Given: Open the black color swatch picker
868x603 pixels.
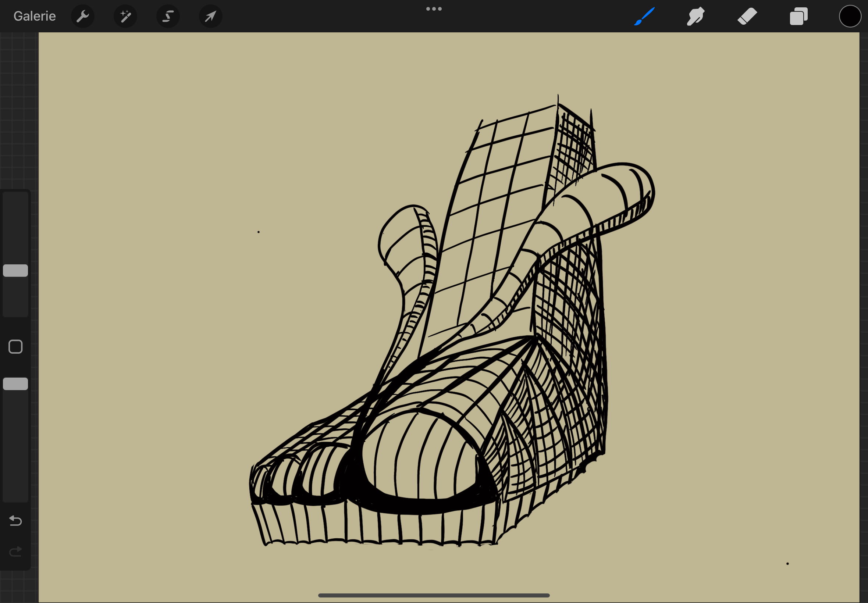Looking at the screenshot, I should coord(850,16).
